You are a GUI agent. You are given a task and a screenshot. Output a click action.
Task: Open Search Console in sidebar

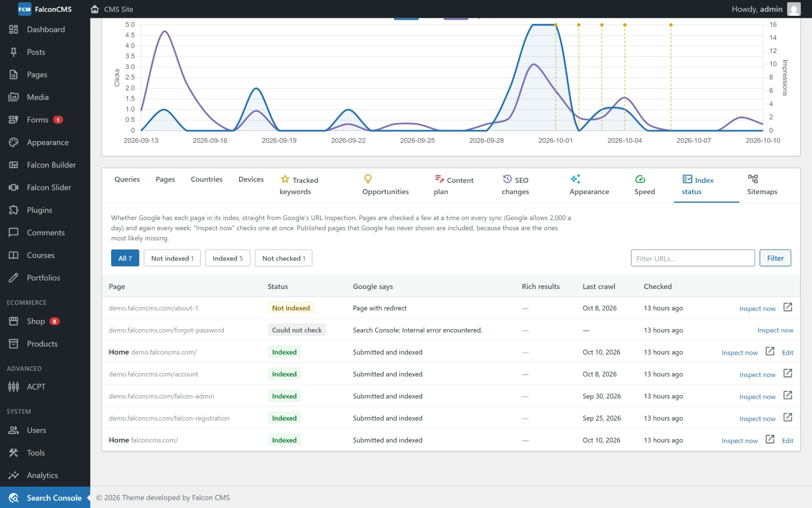[x=45, y=498]
